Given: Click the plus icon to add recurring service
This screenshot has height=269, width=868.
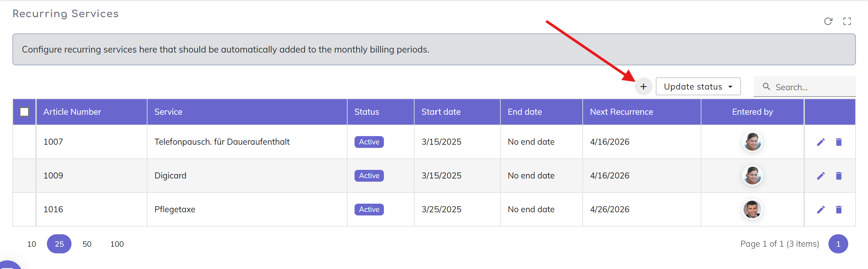Looking at the screenshot, I should pos(643,86).
